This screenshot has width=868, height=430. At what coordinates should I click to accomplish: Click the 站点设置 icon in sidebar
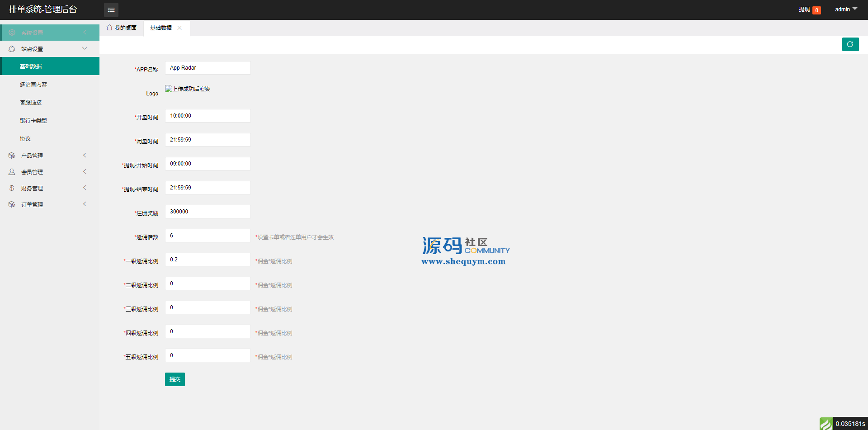(x=12, y=49)
